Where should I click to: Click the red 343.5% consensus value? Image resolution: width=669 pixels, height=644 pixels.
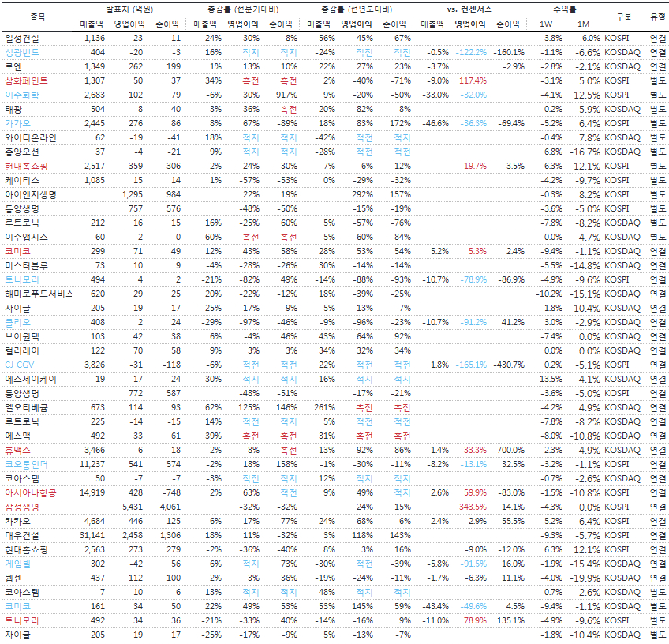(473, 507)
